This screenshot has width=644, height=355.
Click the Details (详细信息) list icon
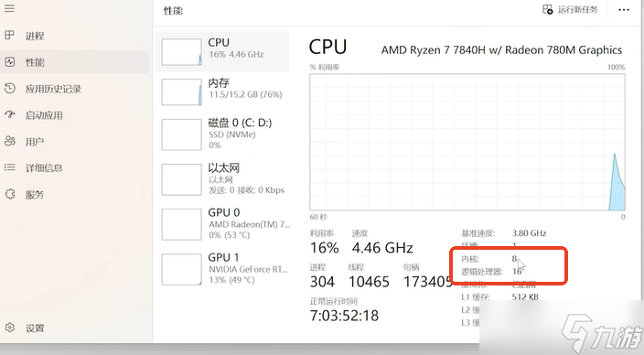[9, 167]
